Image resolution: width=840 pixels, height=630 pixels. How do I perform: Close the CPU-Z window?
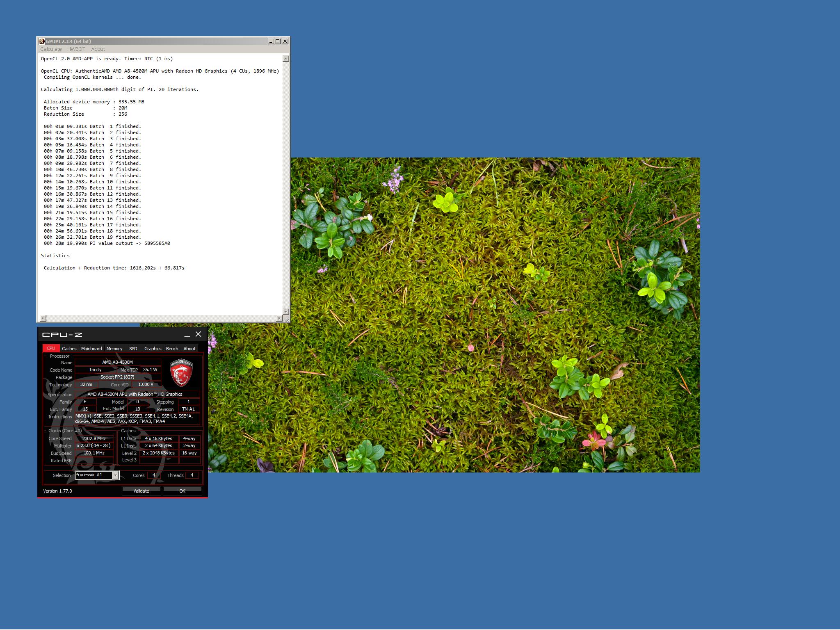point(198,334)
